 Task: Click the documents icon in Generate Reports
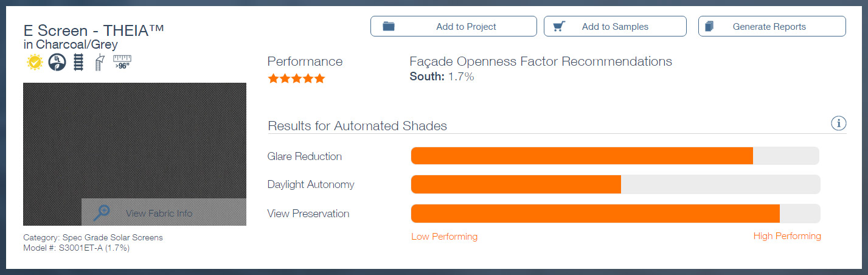pyautogui.click(x=709, y=26)
